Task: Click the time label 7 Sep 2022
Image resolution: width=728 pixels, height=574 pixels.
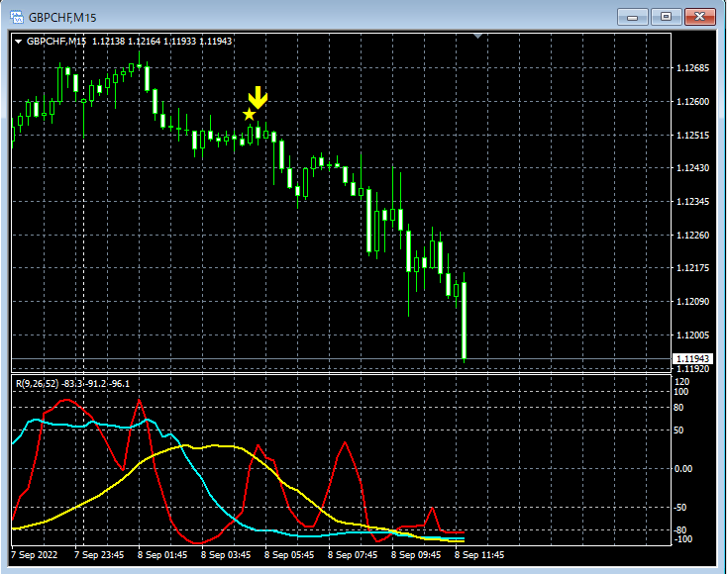Action: point(35,555)
